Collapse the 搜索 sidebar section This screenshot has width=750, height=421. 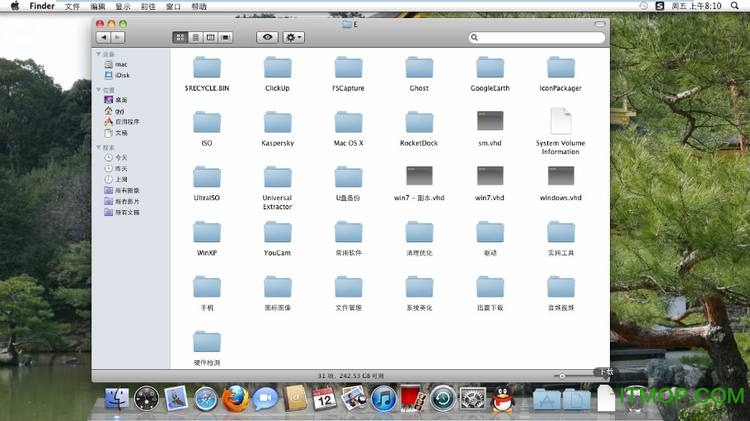99,147
